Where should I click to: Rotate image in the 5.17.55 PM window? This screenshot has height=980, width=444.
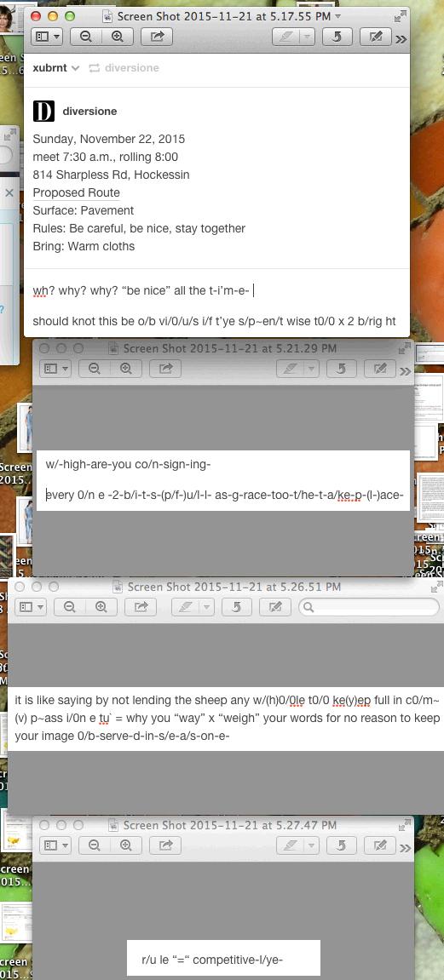click(337, 37)
